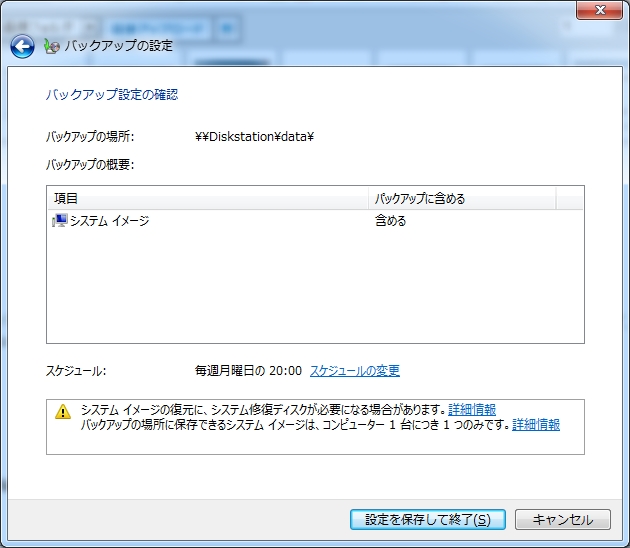The height and width of the screenshot is (548, 630).
Task: Click the ¥¥Diskstation¥data¥ location text
Action: (254, 137)
